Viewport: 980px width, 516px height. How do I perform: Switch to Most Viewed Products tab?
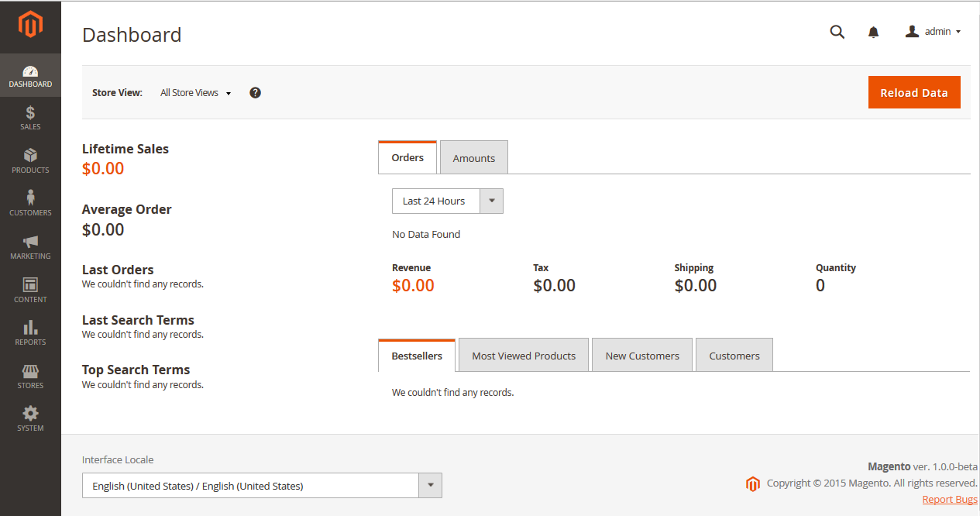523,356
